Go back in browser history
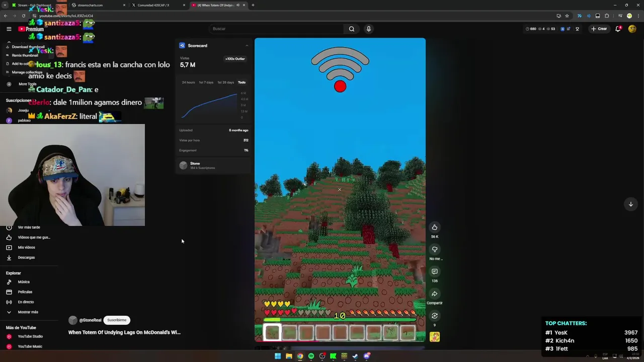The image size is (644, 362). point(6,16)
